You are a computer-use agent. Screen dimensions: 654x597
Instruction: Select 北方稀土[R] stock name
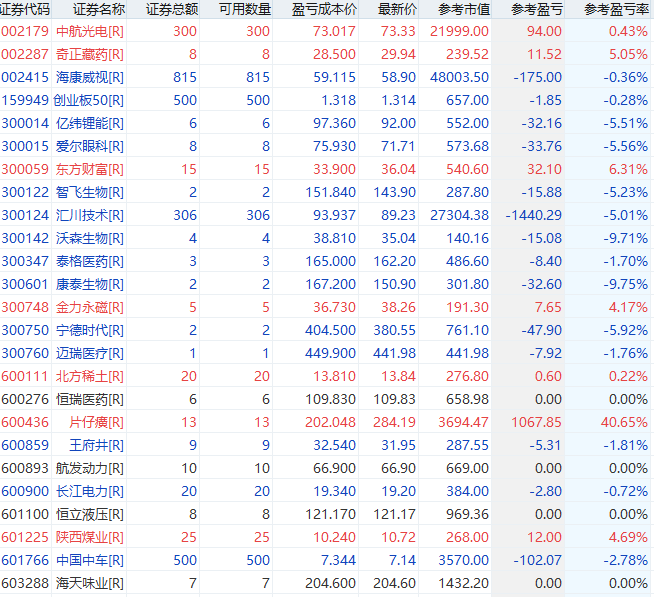point(90,376)
